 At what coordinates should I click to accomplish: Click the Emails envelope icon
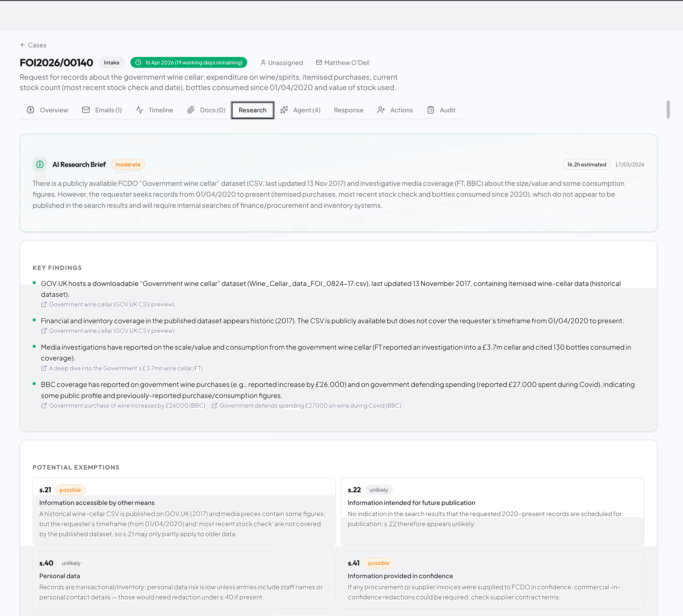coord(86,110)
